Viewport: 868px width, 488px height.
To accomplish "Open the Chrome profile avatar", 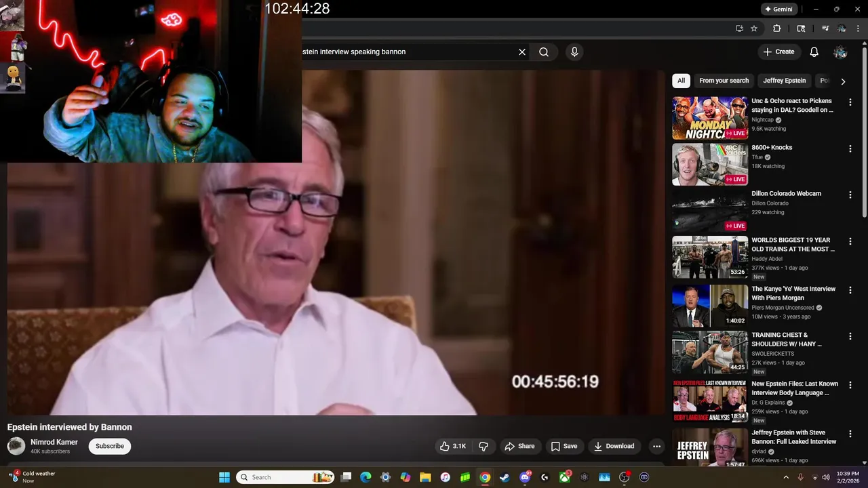I will (x=842, y=28).
